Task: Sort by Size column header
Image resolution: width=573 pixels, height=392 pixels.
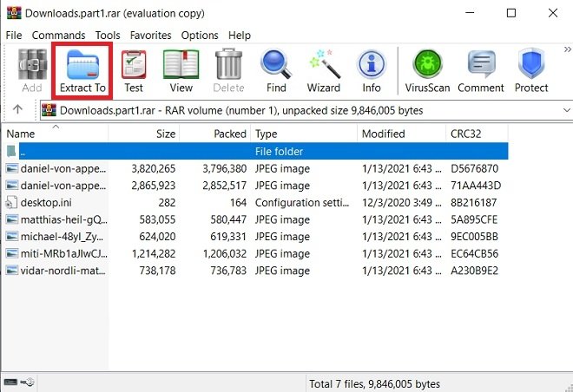Action: pos(143,134)
